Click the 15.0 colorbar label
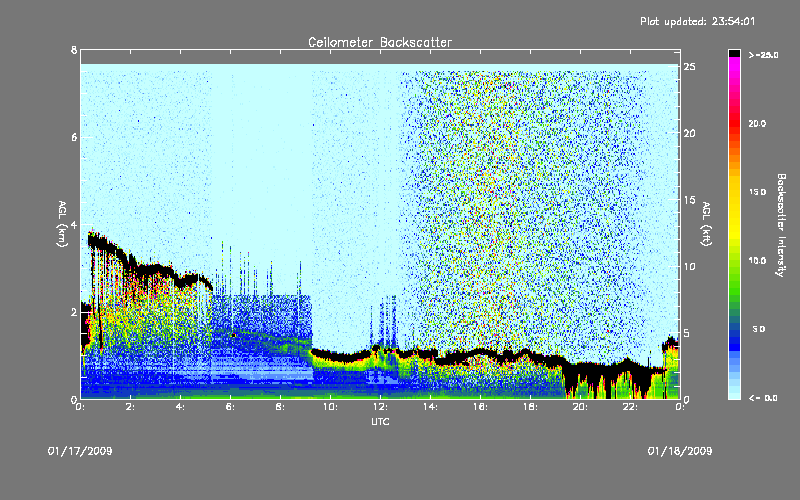 click(757, 192)
